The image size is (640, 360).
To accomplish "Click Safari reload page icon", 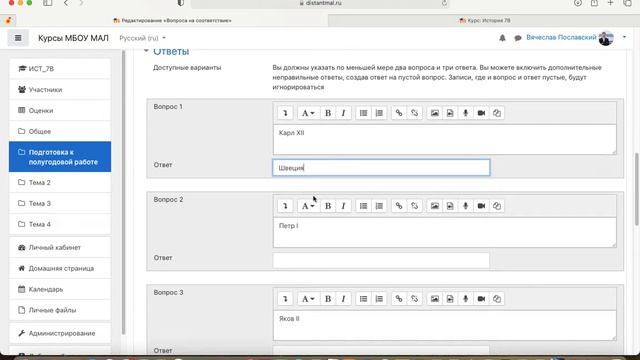I will pyautogui.click(x=444, y=3).
